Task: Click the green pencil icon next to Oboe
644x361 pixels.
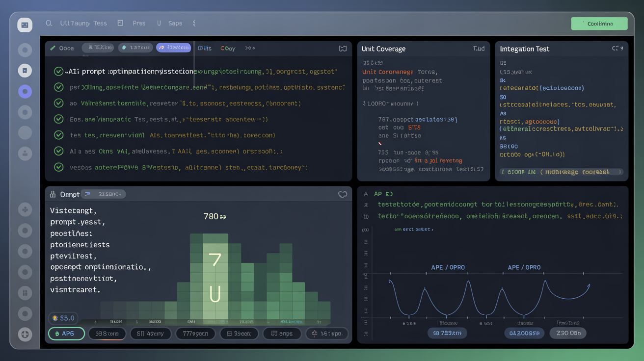Action: [x=53, y=48]
